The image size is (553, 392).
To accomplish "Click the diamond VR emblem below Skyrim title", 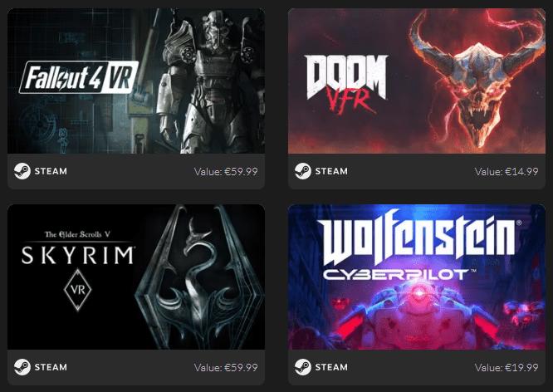I will (77, 290).
